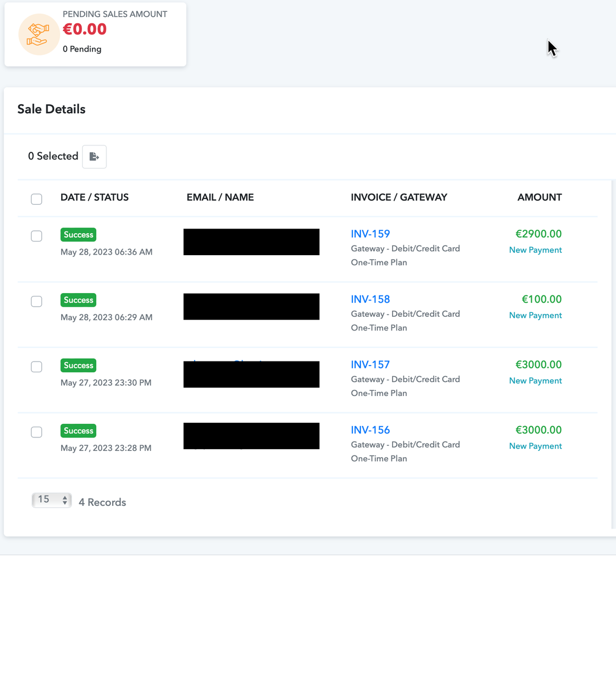Click date May 27, 2023 23:30 PM

point(106,383)
